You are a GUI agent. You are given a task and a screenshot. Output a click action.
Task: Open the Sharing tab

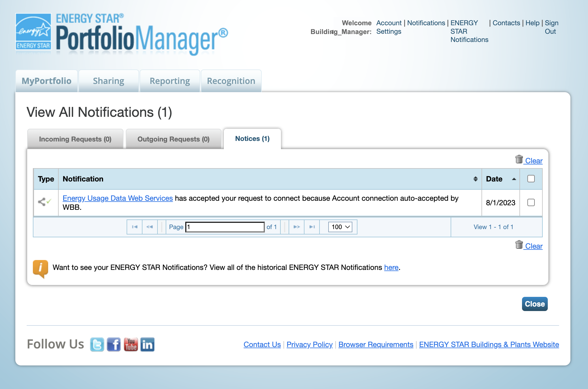109,81
